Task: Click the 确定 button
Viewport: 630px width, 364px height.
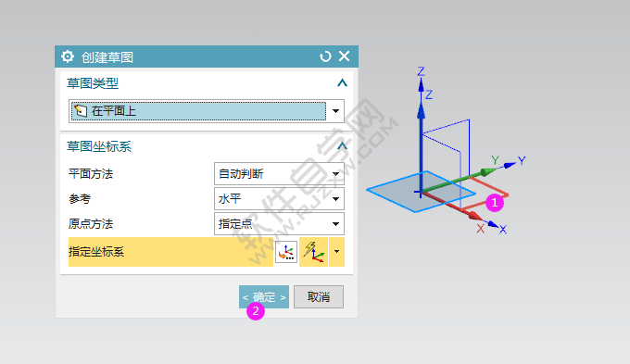Action: pos(264,297)
